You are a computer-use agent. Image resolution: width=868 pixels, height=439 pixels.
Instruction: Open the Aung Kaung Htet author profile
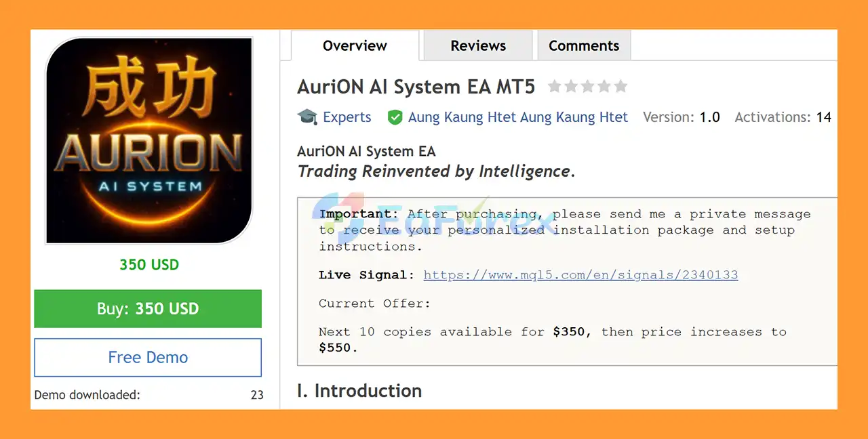tap(518, 117)
